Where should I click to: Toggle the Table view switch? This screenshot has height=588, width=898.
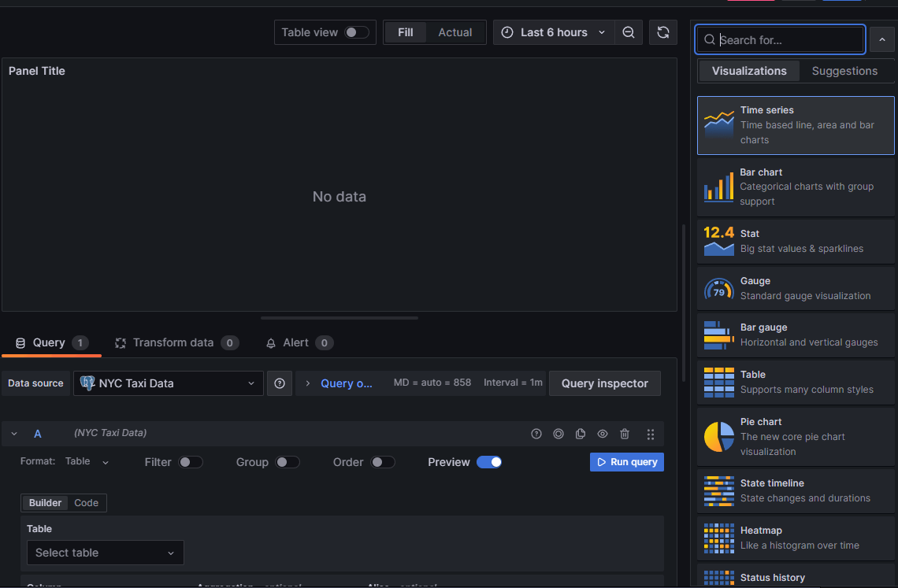[356, 32]
